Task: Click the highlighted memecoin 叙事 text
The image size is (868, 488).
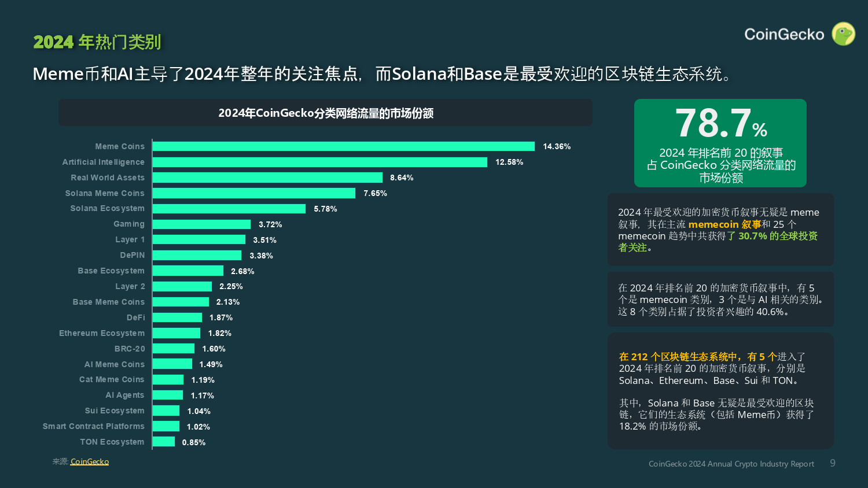Action: (724, 224)
